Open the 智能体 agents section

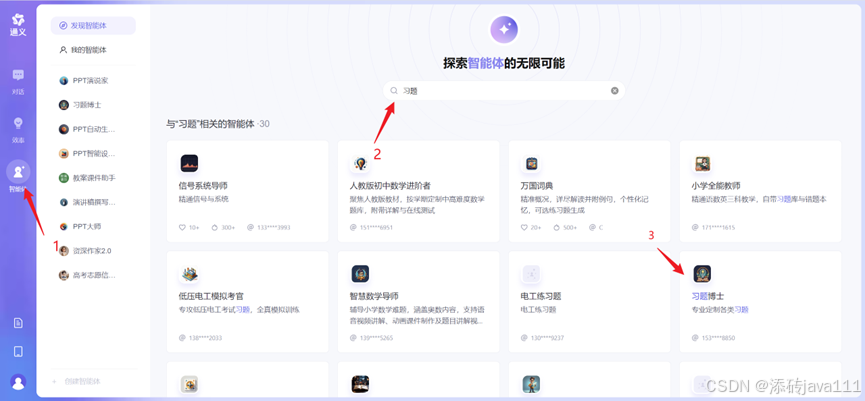coord(18,177)
